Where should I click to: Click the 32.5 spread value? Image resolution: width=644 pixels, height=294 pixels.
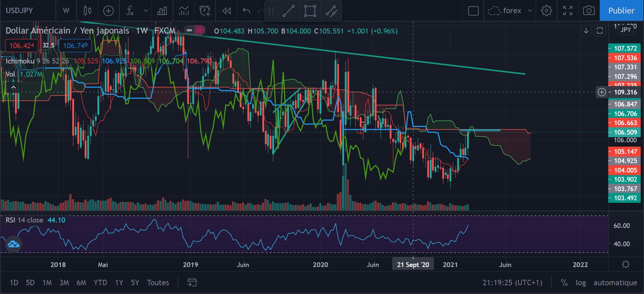(x=48, y=46)
